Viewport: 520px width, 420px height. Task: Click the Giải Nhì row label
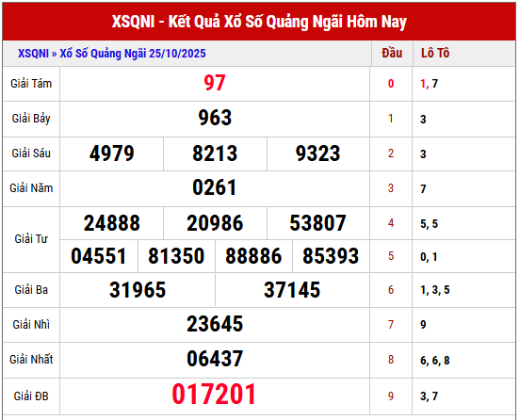(x=31, y=324)
